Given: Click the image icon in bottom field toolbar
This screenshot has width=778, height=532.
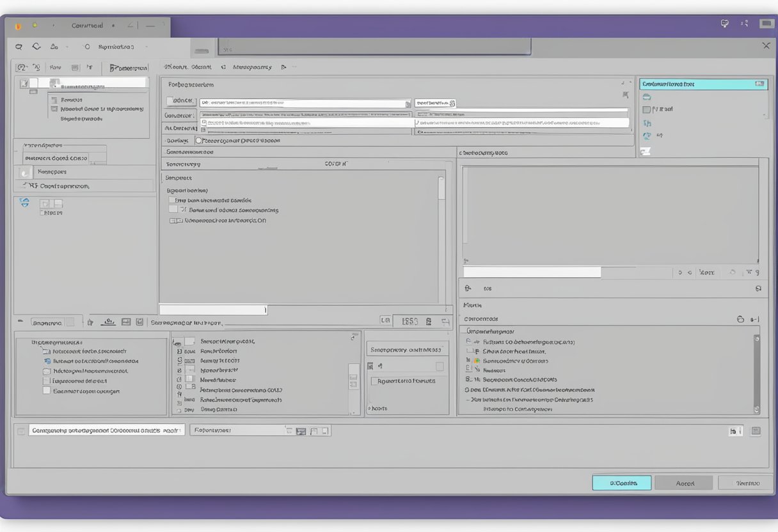Looking at the screenshot, I should (301, 432).
